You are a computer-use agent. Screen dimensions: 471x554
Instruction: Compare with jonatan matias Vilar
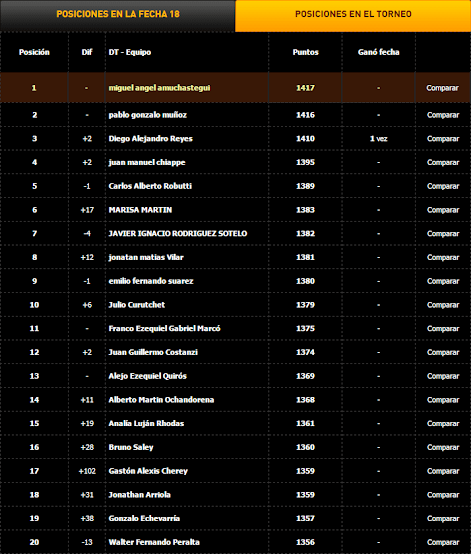(443, 257)
